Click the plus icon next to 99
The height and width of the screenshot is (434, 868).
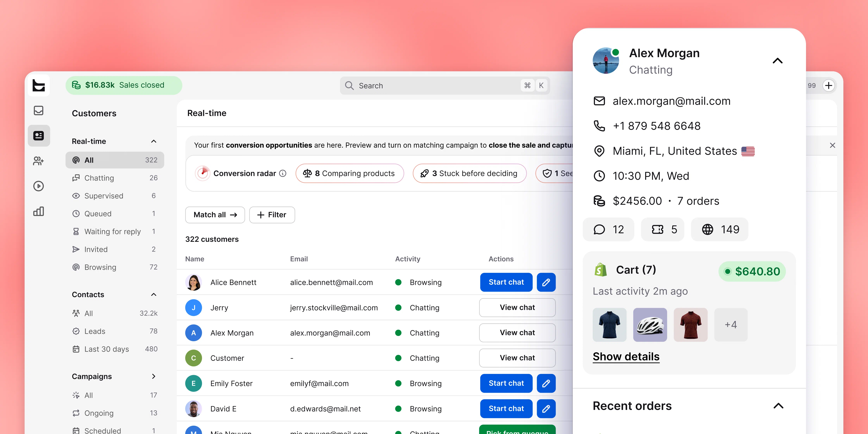[829, 86]
